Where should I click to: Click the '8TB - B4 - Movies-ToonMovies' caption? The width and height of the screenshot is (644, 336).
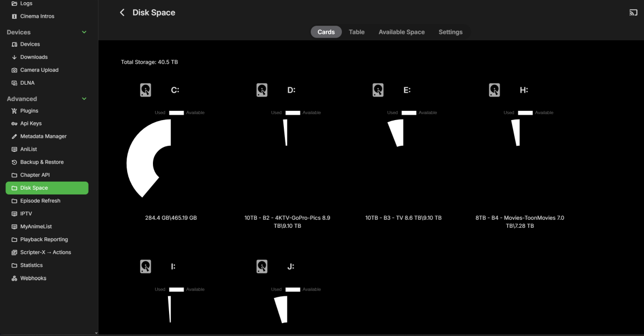click(519, 222)
